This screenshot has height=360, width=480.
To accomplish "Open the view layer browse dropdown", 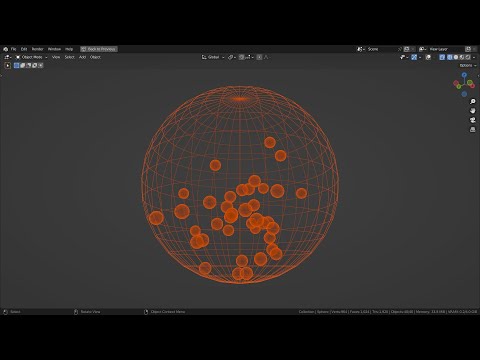I will [x=423, y=49].
